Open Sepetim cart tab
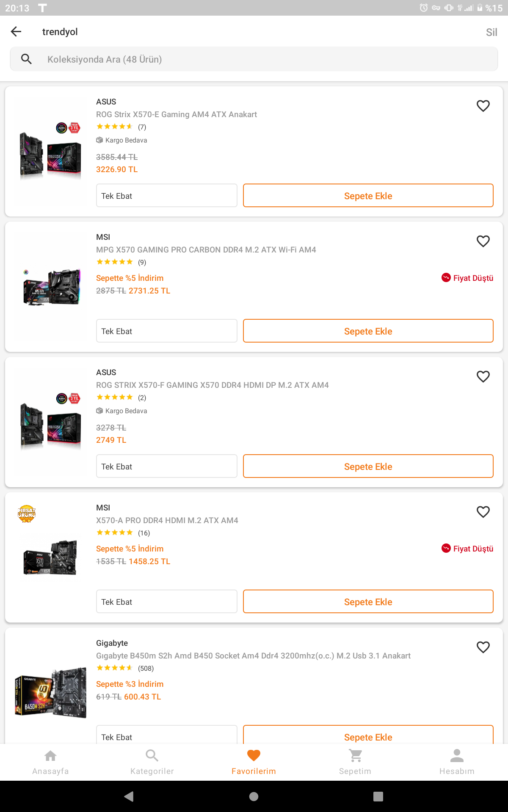This screenshot has height=812, width=508. 355,762
